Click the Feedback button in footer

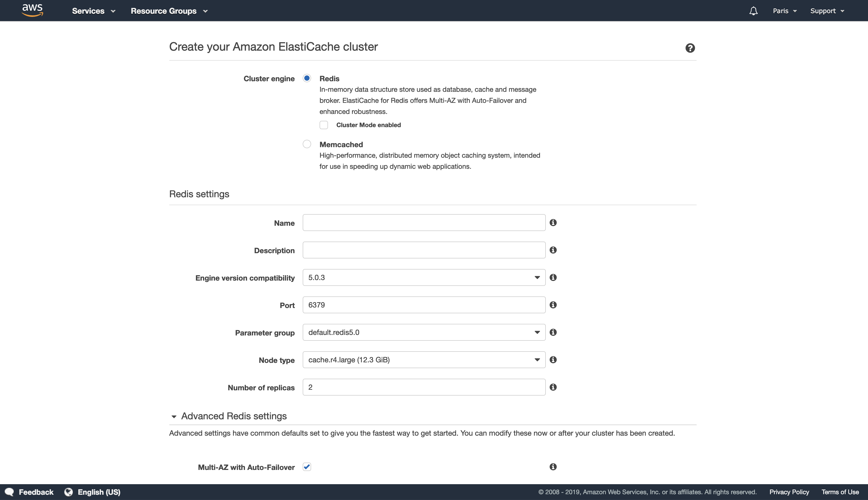[30, 492]
